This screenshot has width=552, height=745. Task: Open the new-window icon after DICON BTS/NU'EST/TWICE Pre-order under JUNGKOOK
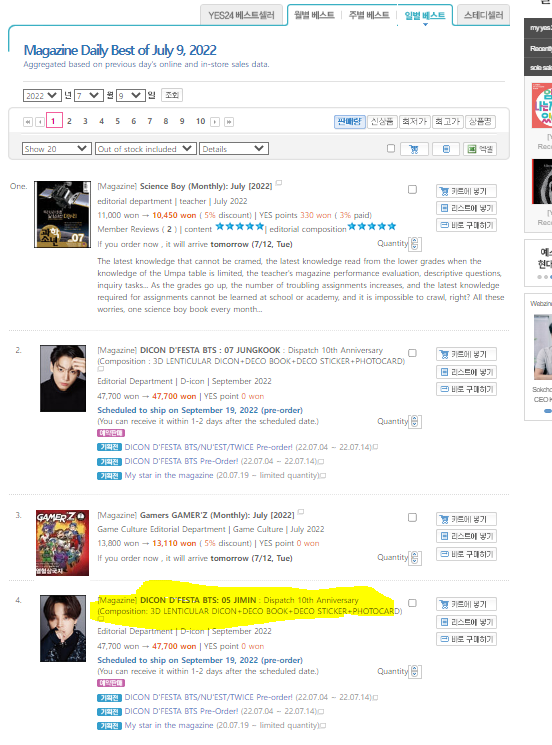375,447
